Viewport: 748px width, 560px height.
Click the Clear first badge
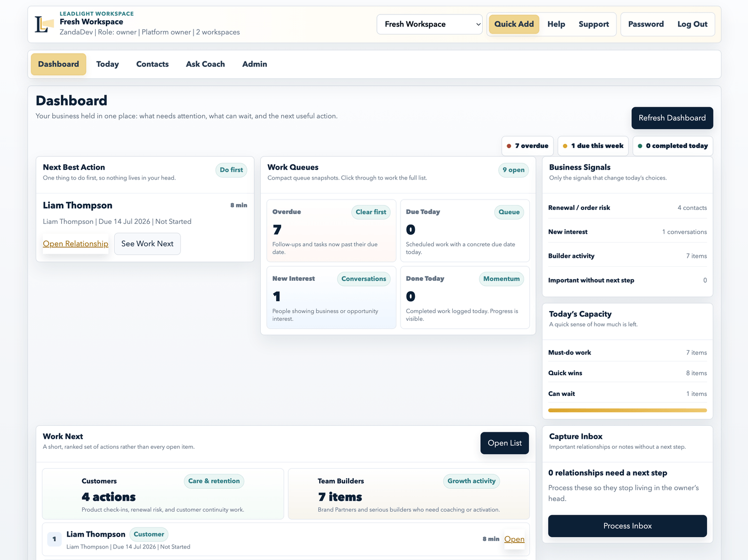pyautogui.click(x=371, y=212)
